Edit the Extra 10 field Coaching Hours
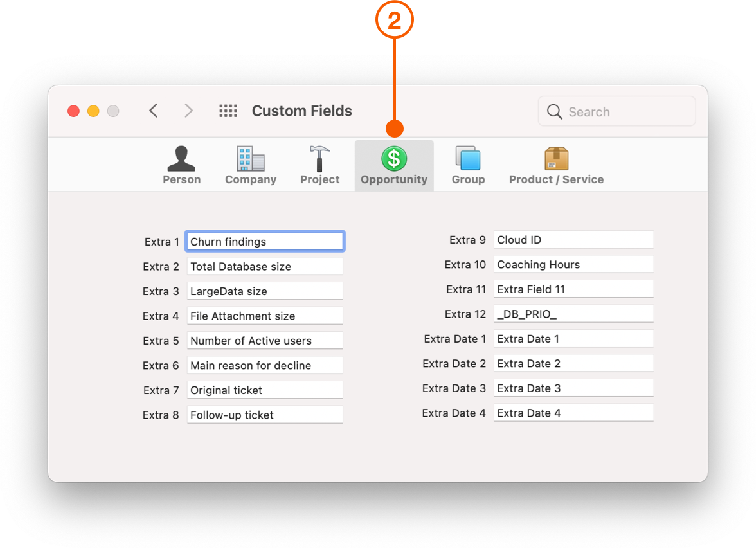This screenshot has width=756, height=549. point(573,264)
